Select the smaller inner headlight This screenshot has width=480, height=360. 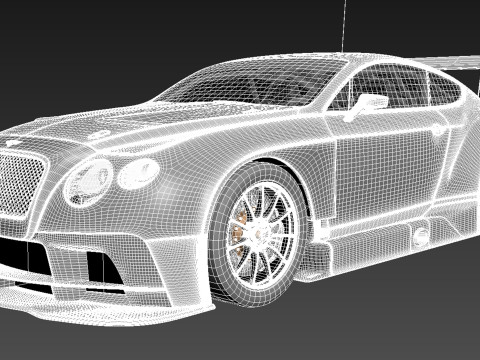click(139, 173)
